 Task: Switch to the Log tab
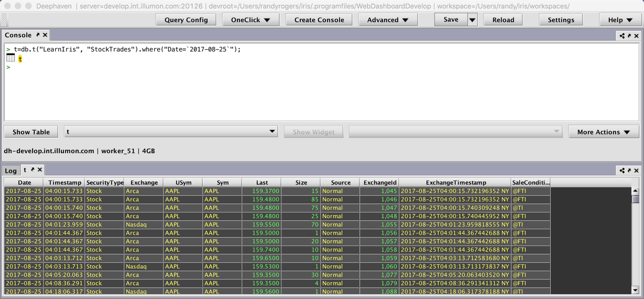pos(10,171)
